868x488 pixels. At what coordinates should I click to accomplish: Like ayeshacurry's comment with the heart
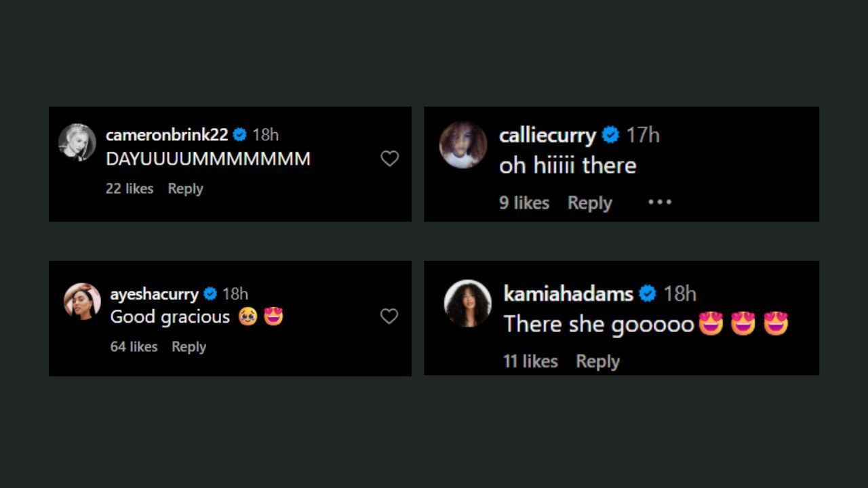click(389, 317)
